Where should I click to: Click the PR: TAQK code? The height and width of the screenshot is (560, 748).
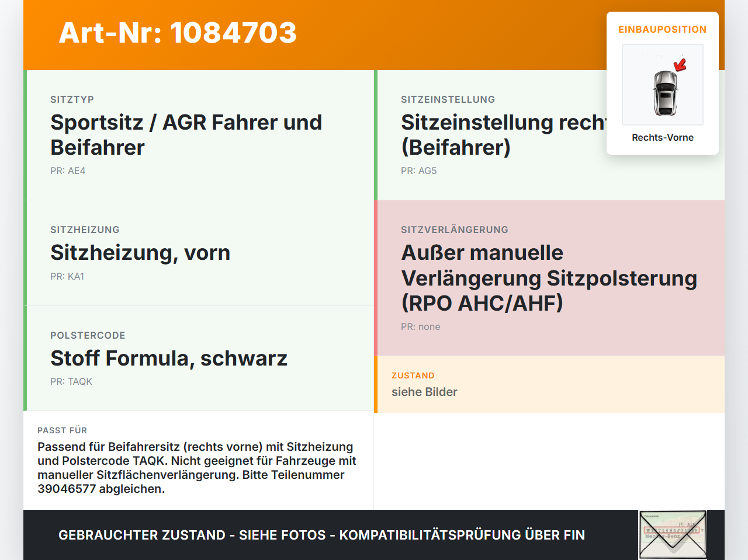click(x=71, y=381)
